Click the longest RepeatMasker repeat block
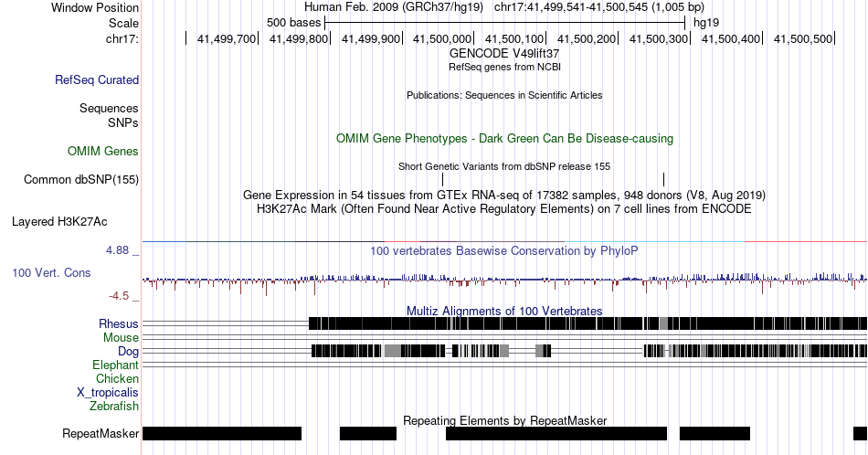This screenshot has width=868, height=455. coord(556,433)
